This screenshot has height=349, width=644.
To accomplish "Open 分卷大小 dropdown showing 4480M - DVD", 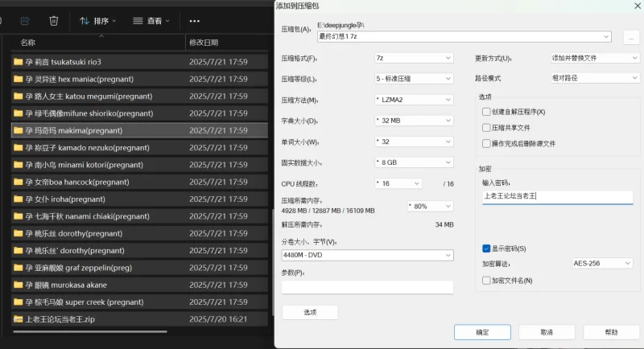I will (367, 255).
